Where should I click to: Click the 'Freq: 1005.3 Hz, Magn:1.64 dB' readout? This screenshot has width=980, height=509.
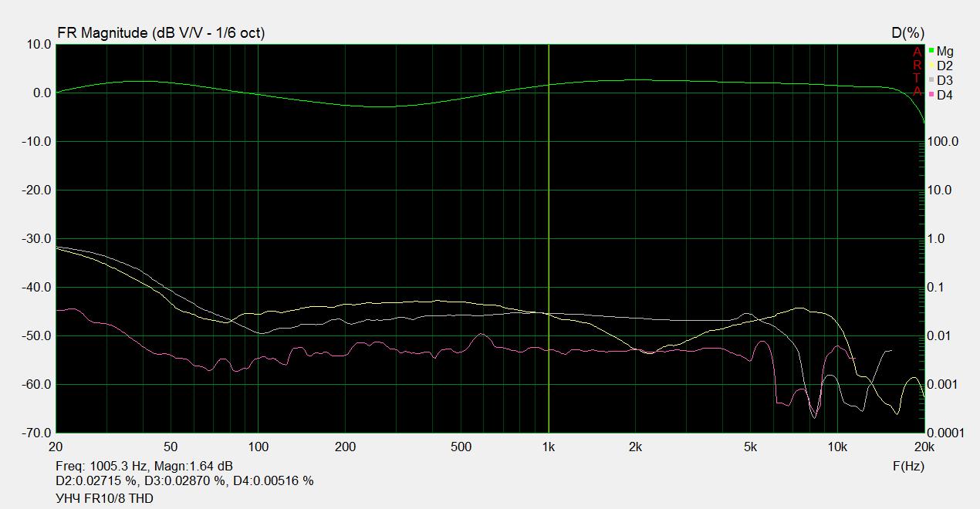pos(144,467)
